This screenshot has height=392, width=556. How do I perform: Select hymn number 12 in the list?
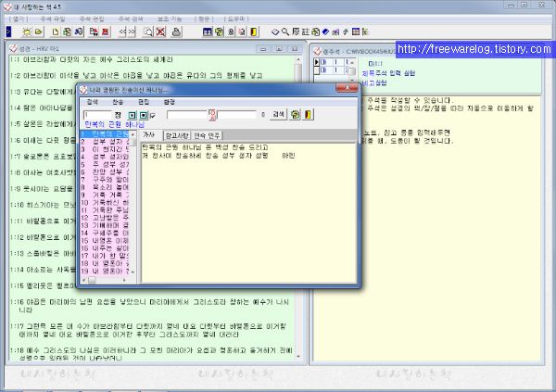point(105,218)
